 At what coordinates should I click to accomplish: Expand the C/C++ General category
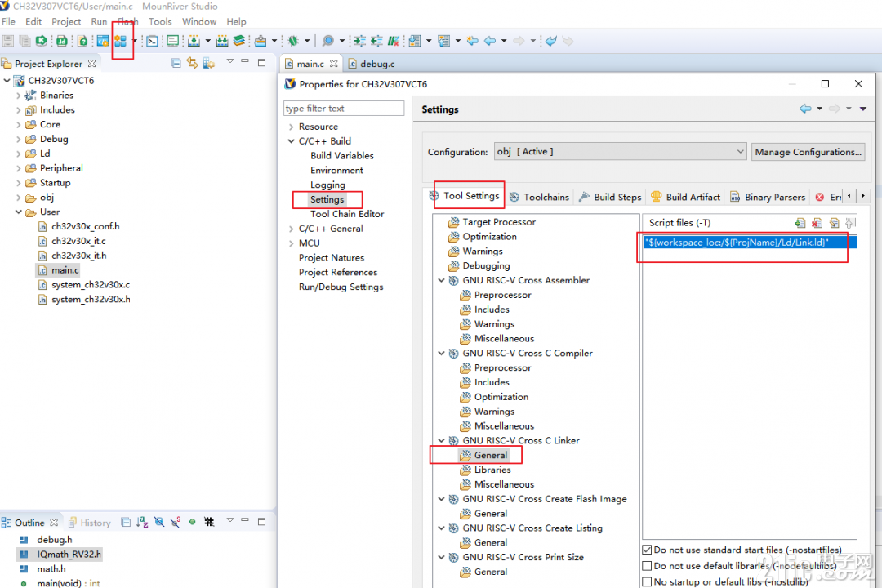tap(291, 229)
